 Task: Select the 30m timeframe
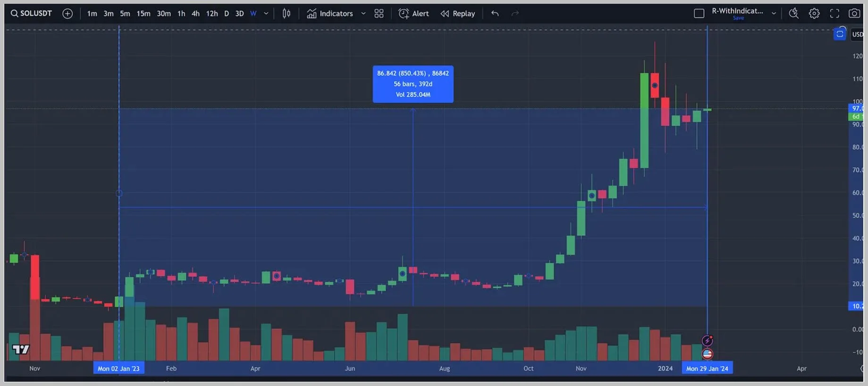click(x=164, y=14)
